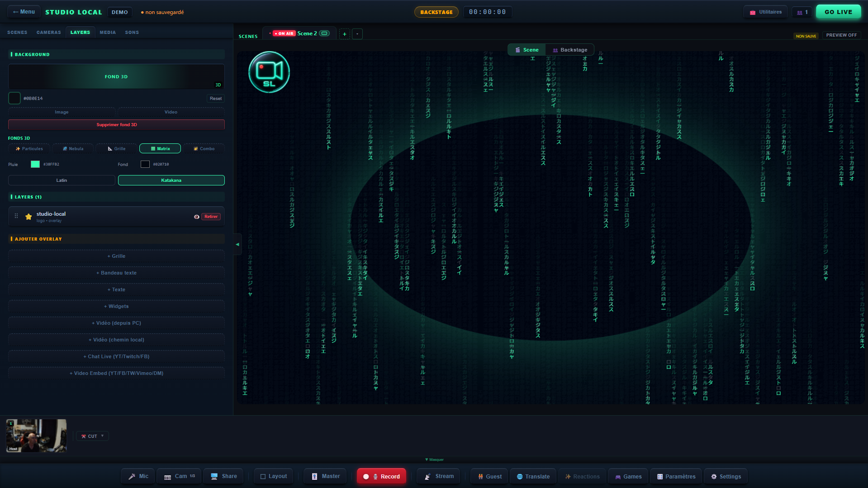
Task: Click Reset background color button
Action: tap(216, 98)
